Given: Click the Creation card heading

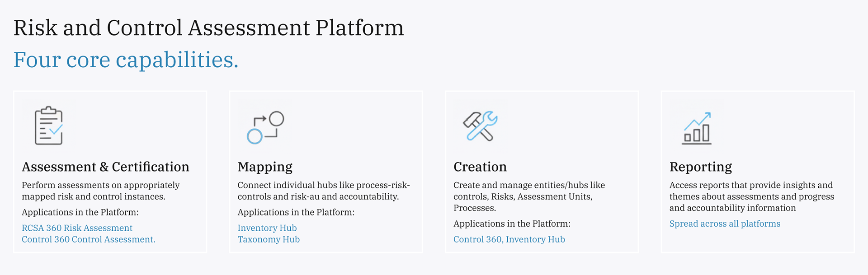Looking at the screenshot, I should tap(480, 167).
